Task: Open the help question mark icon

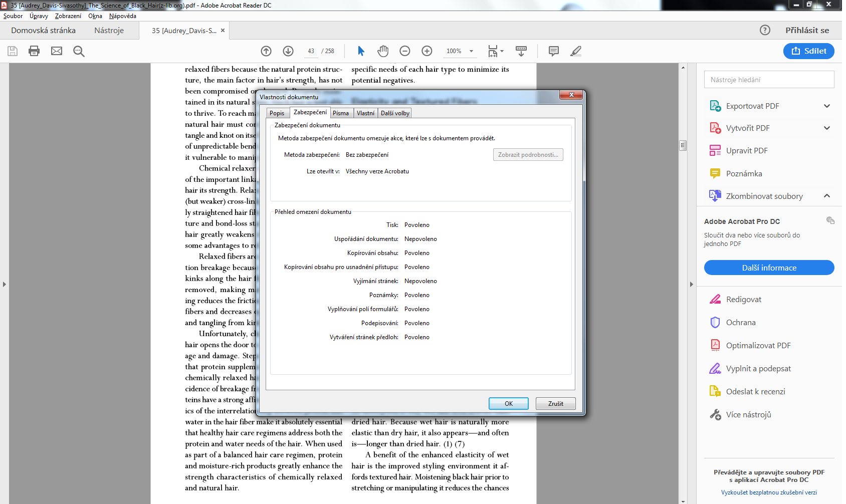Action: [x=765, y=30]
